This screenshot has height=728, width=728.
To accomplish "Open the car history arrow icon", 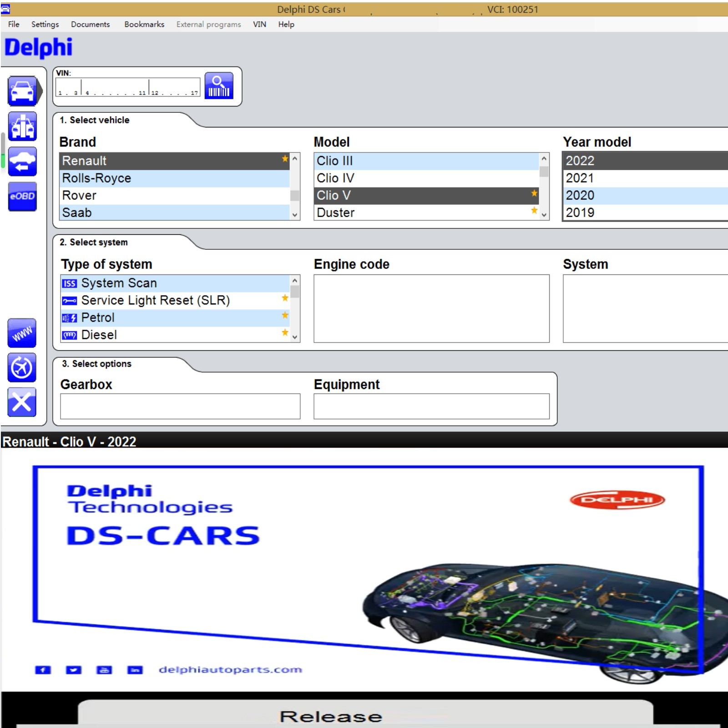I will click(x=22, y=162).
